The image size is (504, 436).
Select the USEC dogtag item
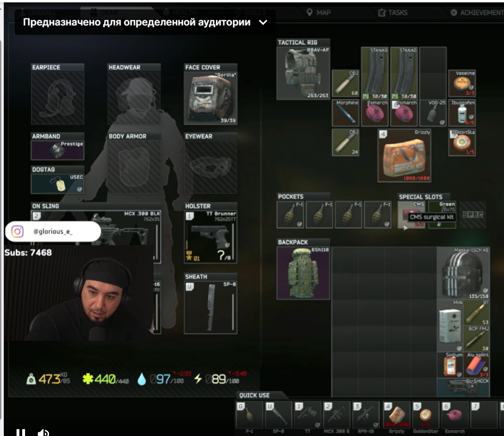58,184
